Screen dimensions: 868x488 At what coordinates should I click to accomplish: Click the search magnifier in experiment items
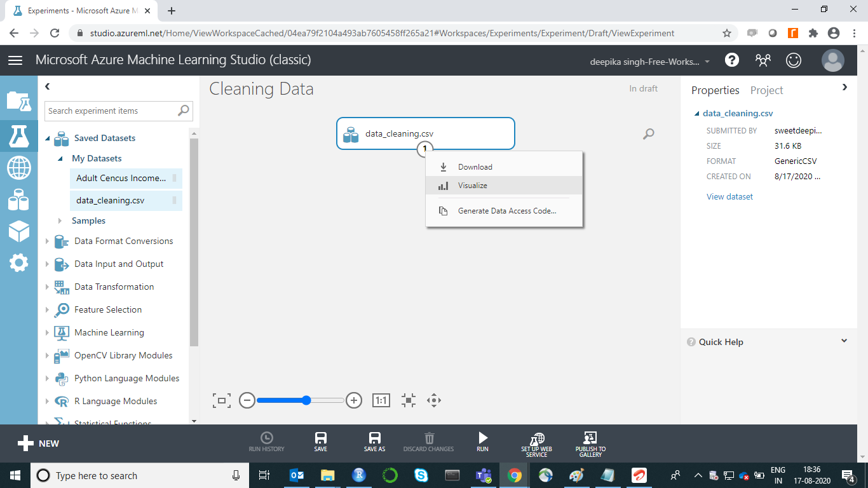(183, 111)
